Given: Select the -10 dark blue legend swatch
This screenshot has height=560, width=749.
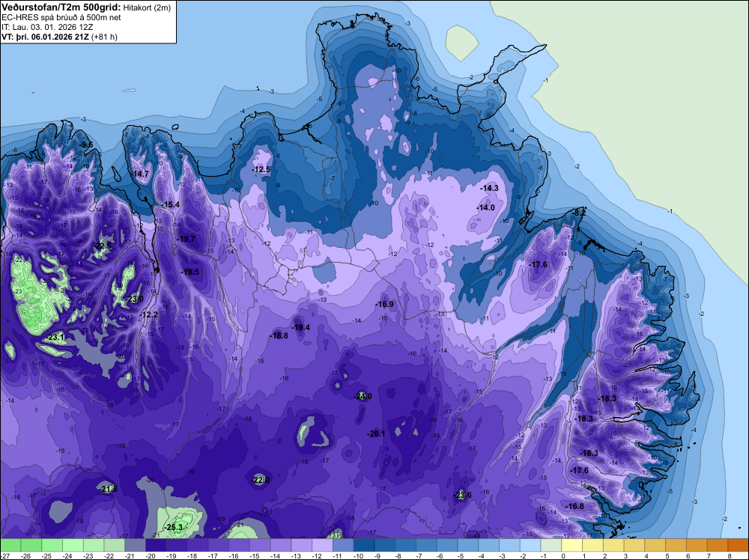Looking at the screenshot, I should coord(364,545).
